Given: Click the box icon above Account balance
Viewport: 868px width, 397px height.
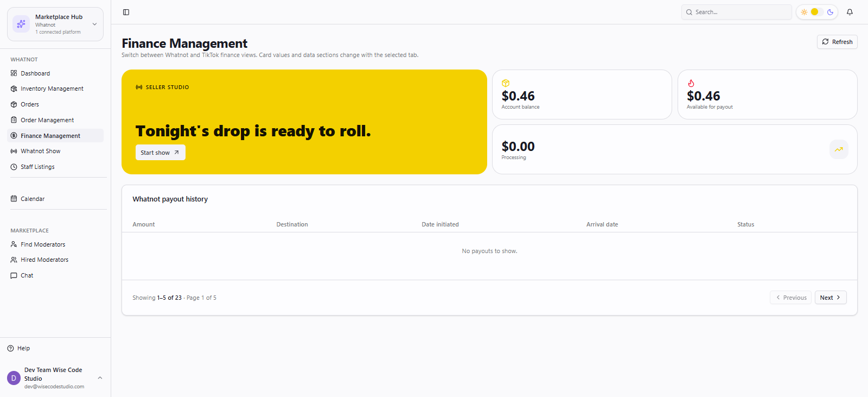Looking at the screenshot, I should [x=505, y=83].
